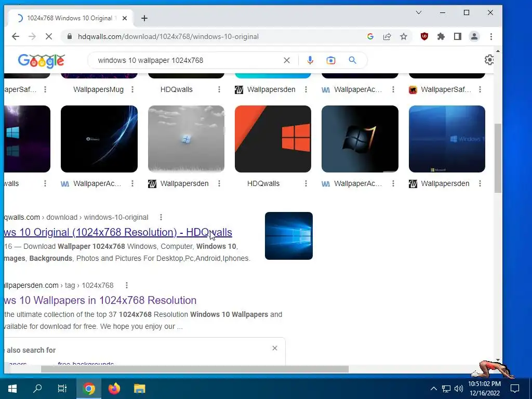Select the 1024x768 Windows 10 Original tab
The height and width of the screenshot is (399, 532).
click(x=70, y=18)
